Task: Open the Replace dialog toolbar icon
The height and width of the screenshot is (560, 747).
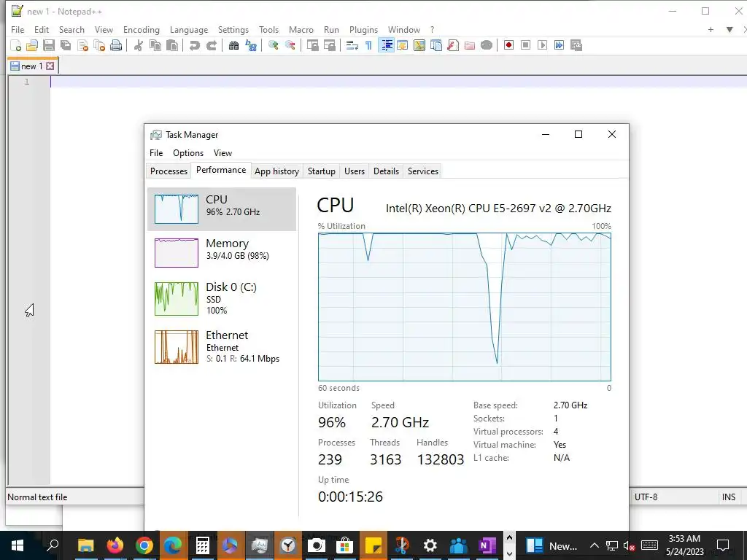Action: (x=251, y=45)
